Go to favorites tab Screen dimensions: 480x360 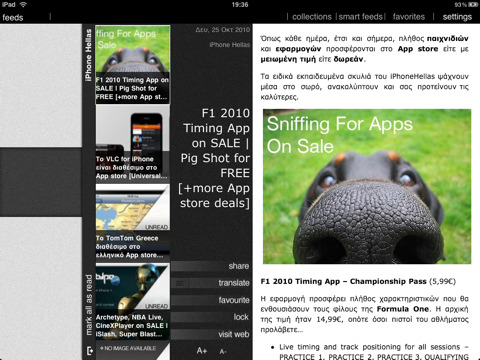point(409,17)
